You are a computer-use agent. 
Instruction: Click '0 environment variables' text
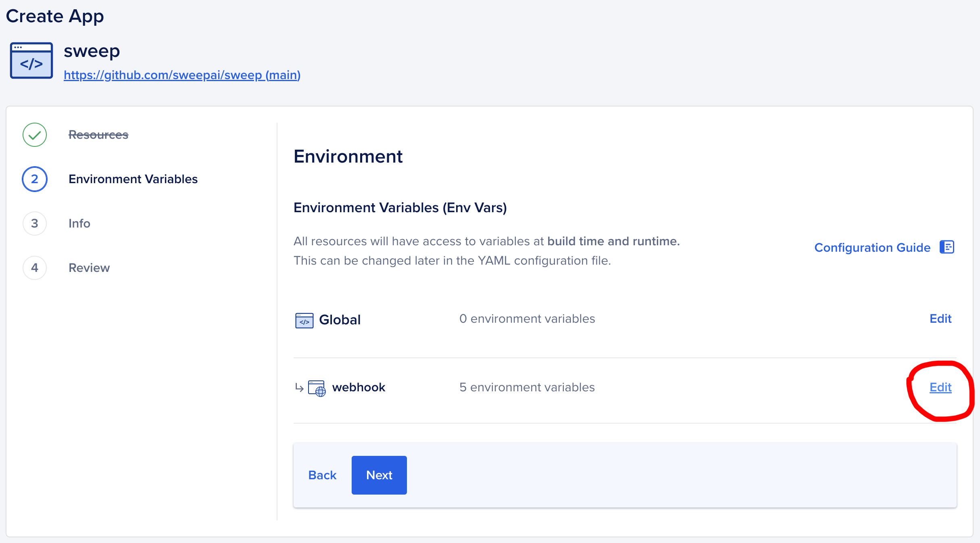[x=527, y=319]
